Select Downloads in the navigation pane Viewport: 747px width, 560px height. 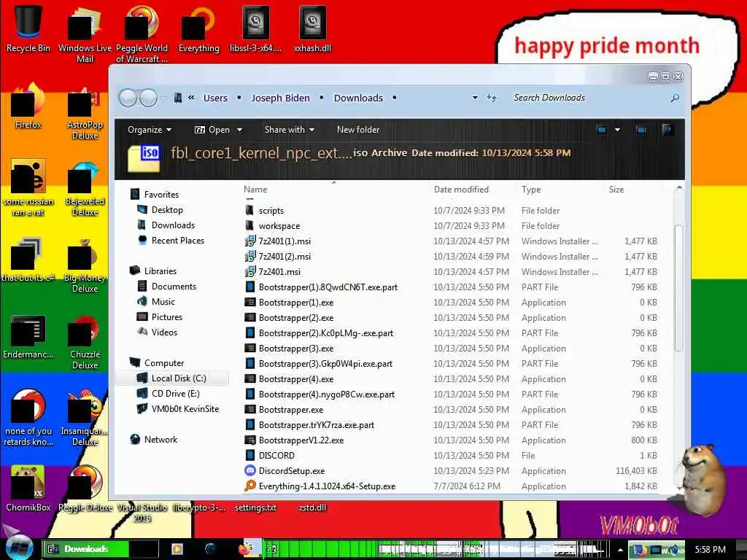[x=173, y=225]
